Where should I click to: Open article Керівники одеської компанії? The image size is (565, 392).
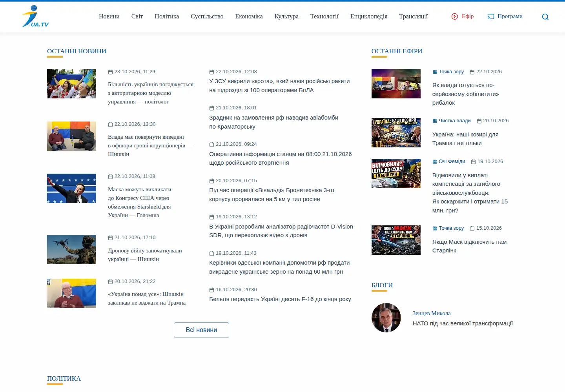279,267
